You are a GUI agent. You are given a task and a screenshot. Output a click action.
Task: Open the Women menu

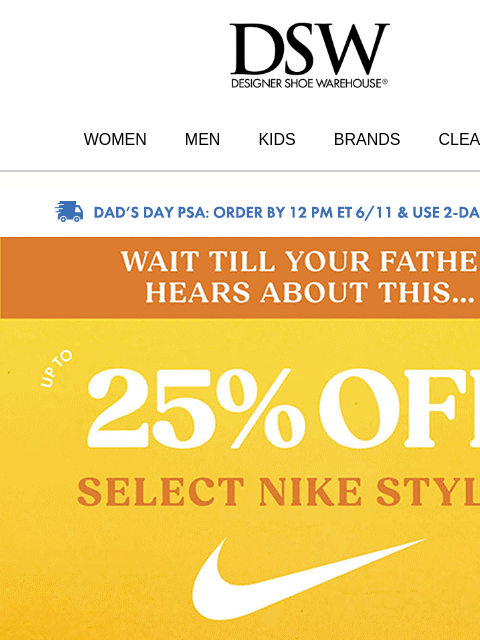coord(115,140)
